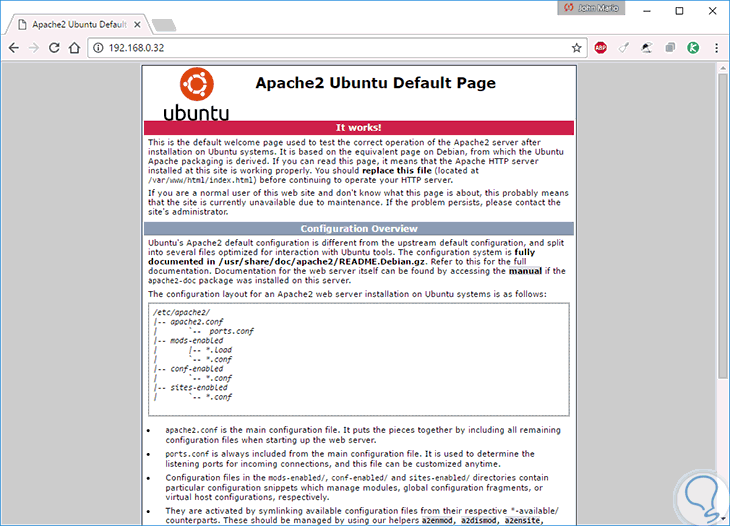Image resolution: width=730 pixels, height=526 pixels.
Task: Bookmark this page with the star icon
Action: coord(576,48)
